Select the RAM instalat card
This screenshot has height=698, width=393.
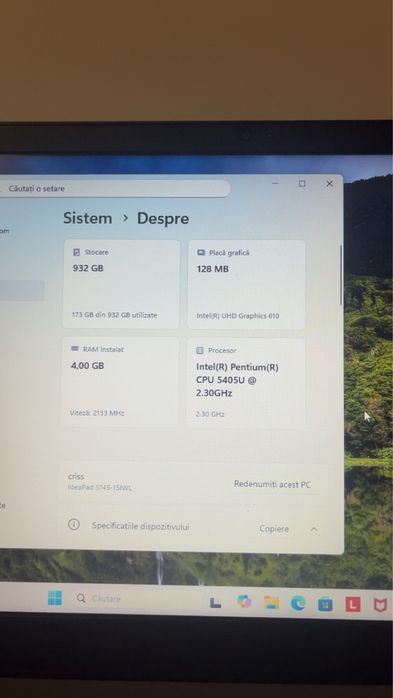[x=119, y=381]
